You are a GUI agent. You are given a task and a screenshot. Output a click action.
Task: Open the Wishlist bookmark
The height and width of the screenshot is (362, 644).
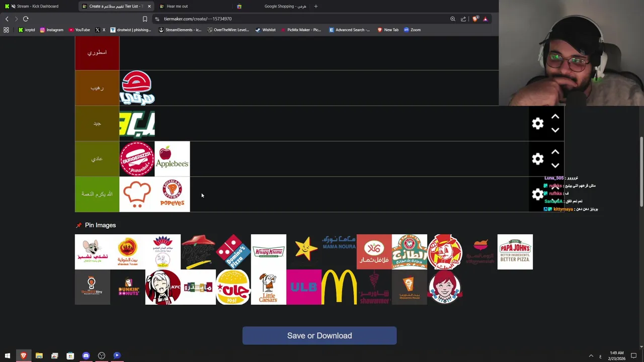click(265, 30)
